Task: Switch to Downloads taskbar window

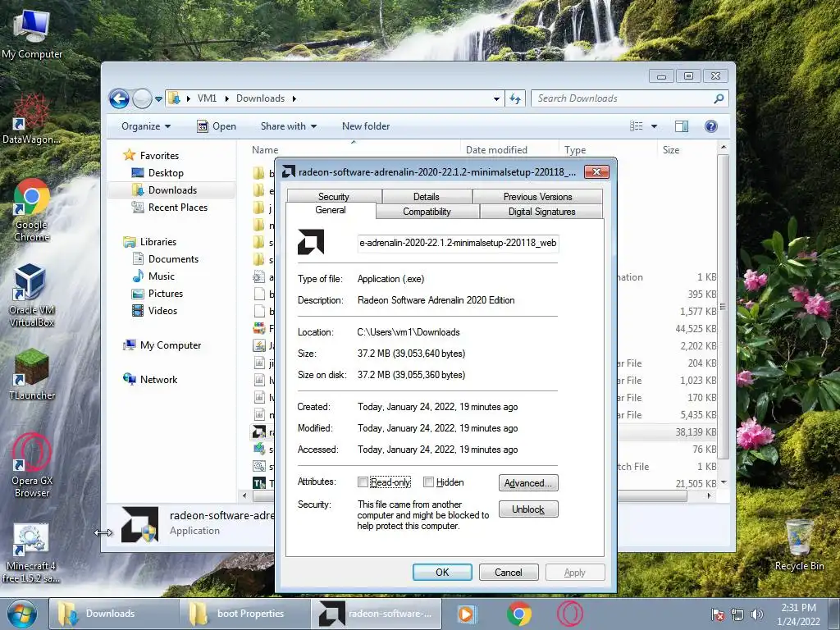Action: coord(114,614)
